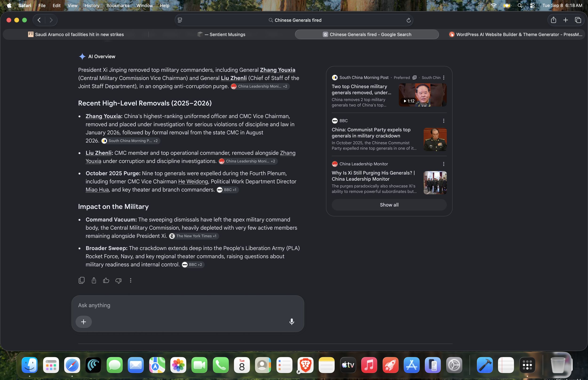Add attachment with the plus button
The height and width of the screenshot is (380, 588).
click(x=84, y=322)
